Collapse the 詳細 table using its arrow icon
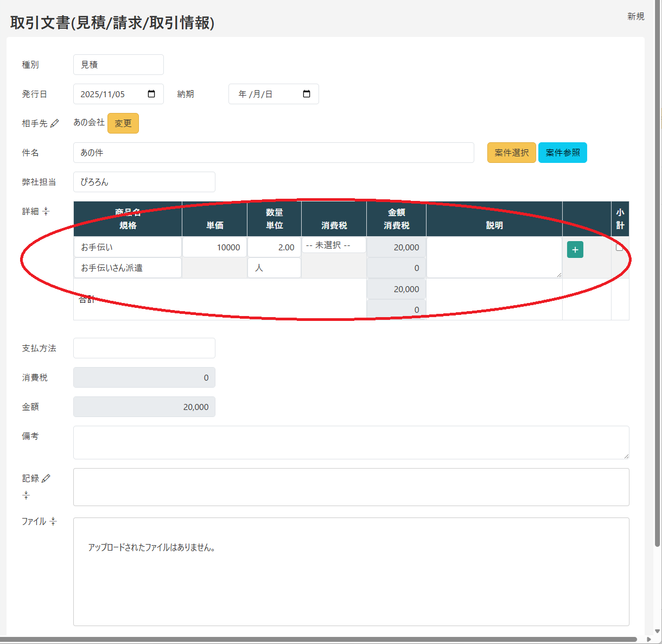This screenshot has height=644, width=662. click(x=47, y=211)
